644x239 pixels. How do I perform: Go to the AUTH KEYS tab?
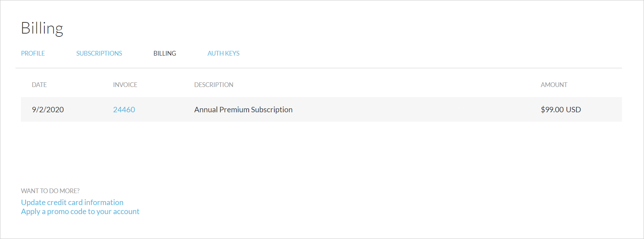click(x=223, y=53)
